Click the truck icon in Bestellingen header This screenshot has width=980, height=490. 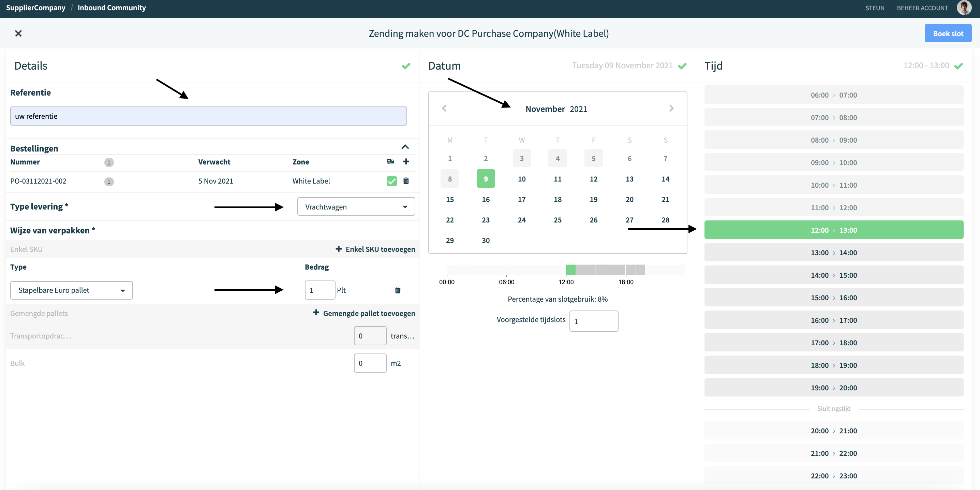click(x=390, y=161)
